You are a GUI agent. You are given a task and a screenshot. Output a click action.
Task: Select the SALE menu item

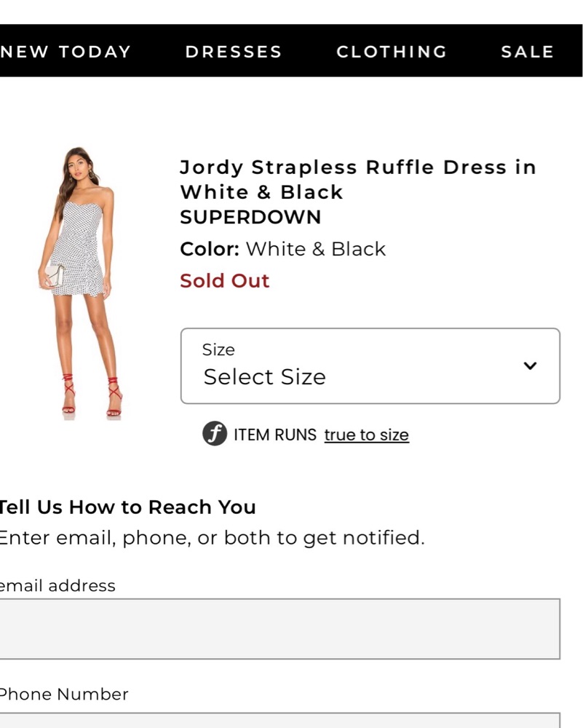527,51
